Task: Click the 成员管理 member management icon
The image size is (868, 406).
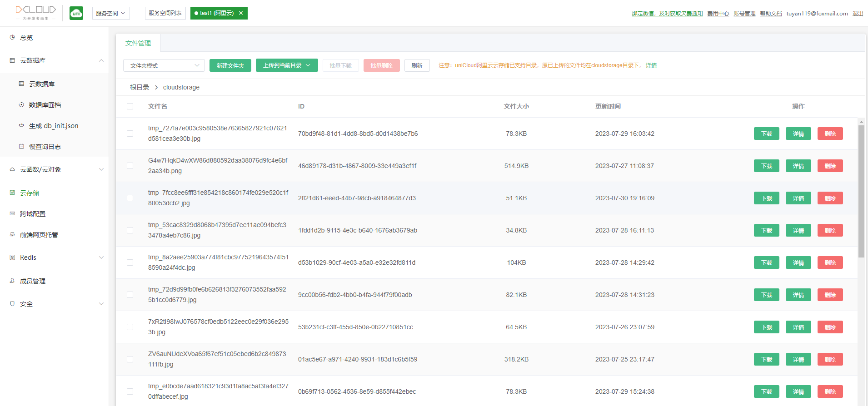Action: pos(12,281)
